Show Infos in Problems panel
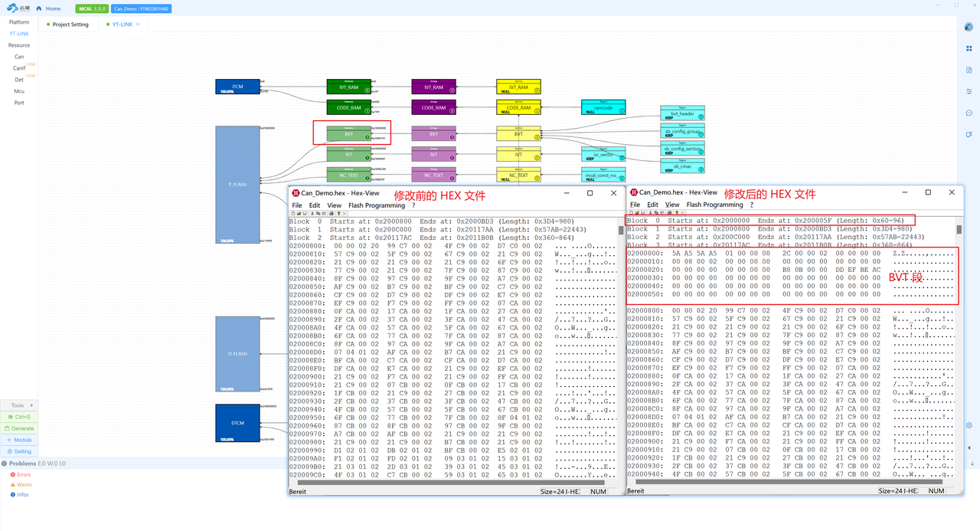980x531 pixels. pyautogui.click(x=20, y=495)
